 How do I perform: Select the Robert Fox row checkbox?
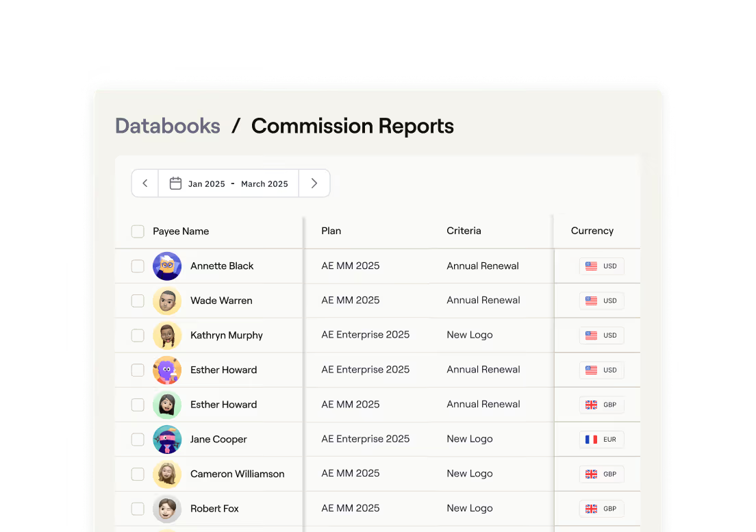point(138,509)
